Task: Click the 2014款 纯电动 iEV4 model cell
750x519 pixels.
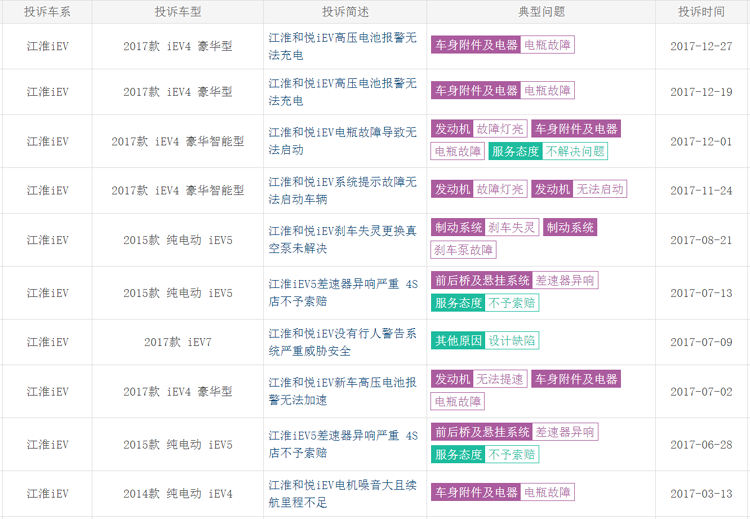Action: (178, 494)
